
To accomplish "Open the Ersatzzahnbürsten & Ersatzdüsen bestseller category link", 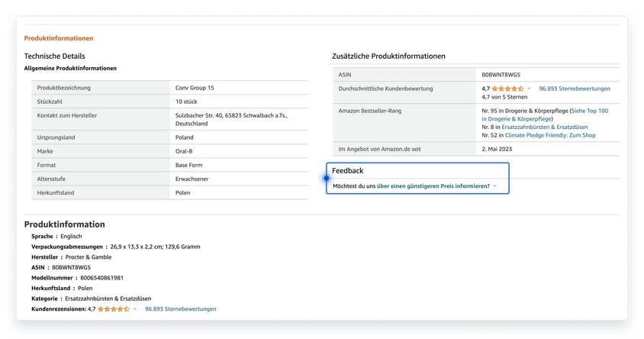I will click(544, 127).
